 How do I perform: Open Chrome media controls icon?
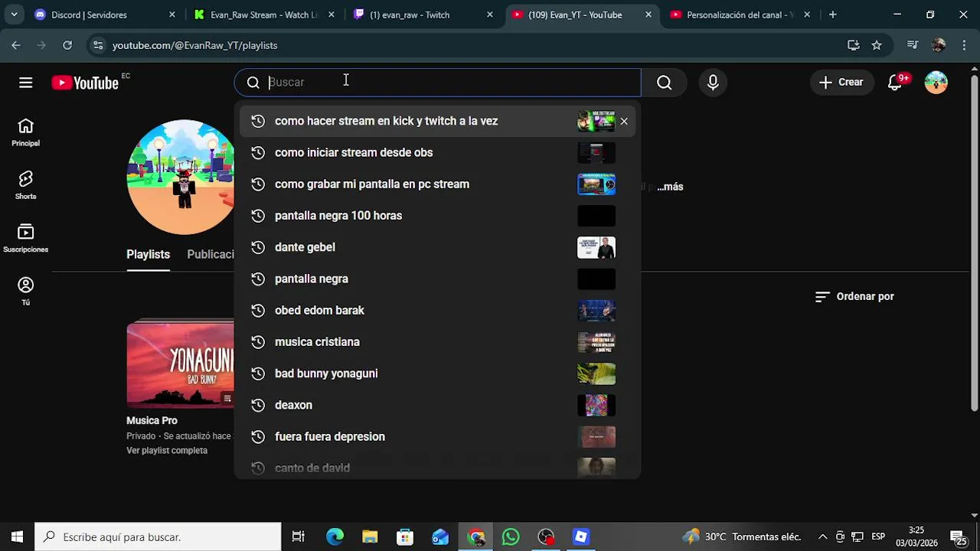tap(912, 45)
